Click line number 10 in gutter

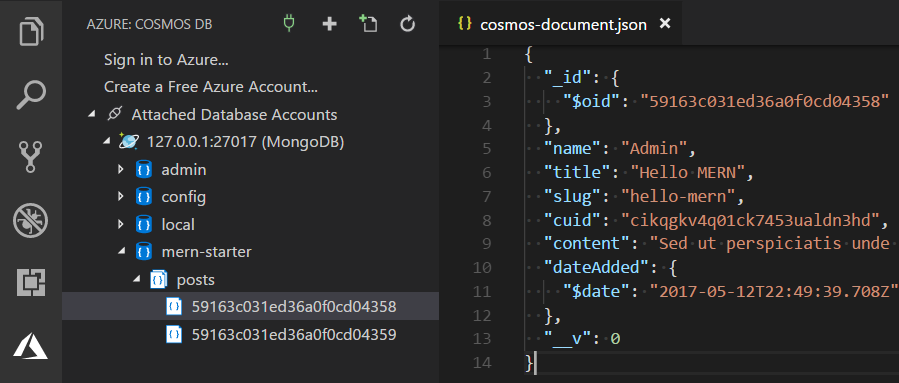[482, 267]
